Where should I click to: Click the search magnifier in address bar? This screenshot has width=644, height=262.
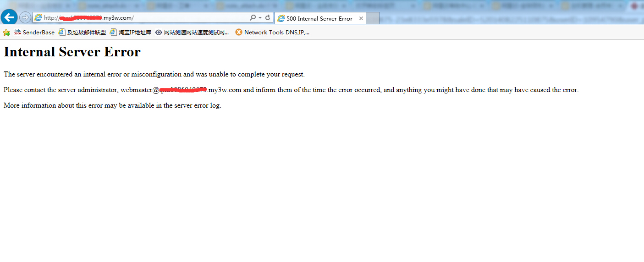(253, 17)
